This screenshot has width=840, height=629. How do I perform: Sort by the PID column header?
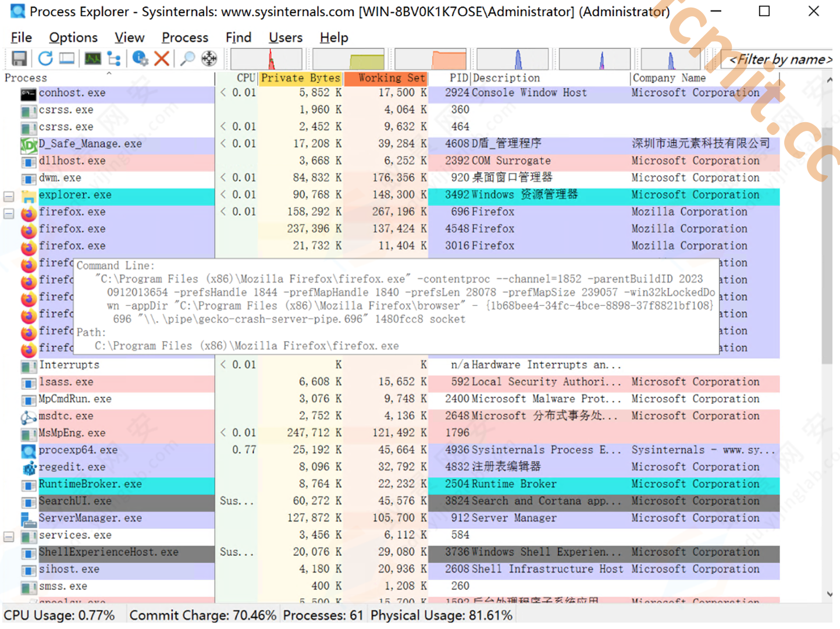coord(450,78)
